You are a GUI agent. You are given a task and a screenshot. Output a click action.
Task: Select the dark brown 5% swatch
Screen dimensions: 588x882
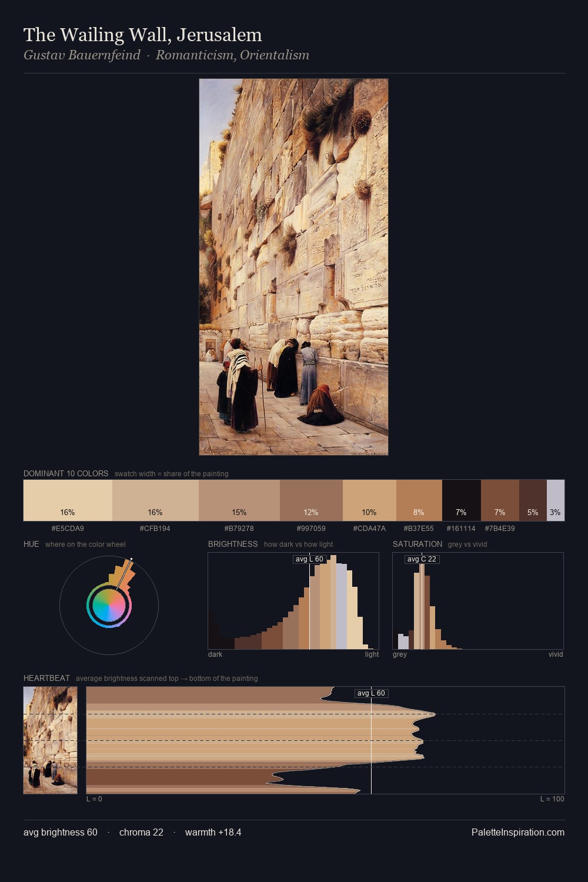(x=533, y=500)
